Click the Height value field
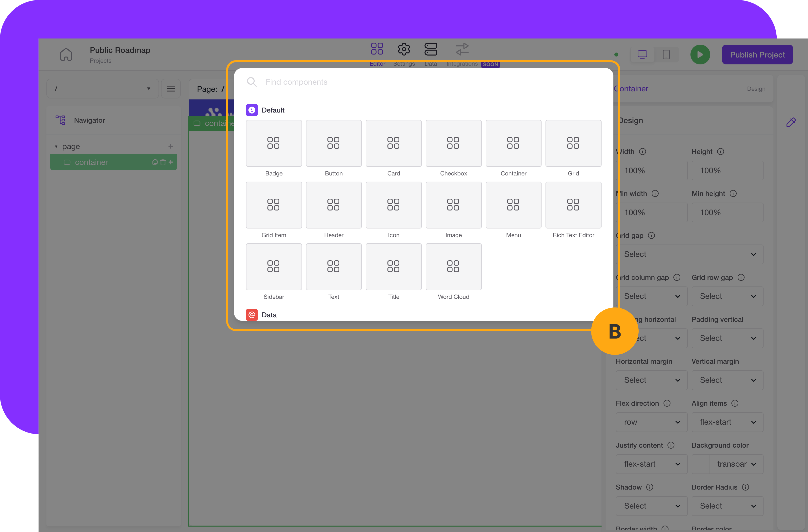The width and height of the screenshot is (808, 532). pyautogui.click(x=727, y=171)
